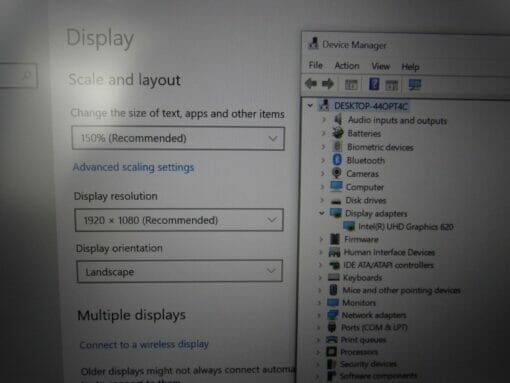
Task: Click the Scale and layout heading
Action: coord(124,80)
